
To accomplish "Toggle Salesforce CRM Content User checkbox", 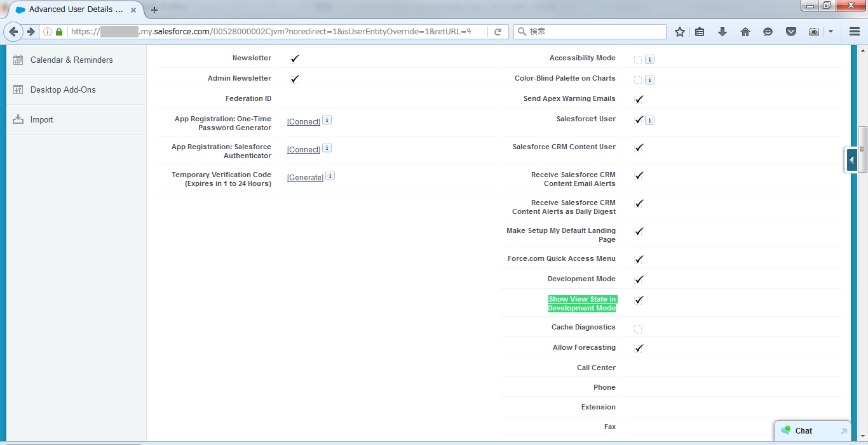I will (639, 147).
